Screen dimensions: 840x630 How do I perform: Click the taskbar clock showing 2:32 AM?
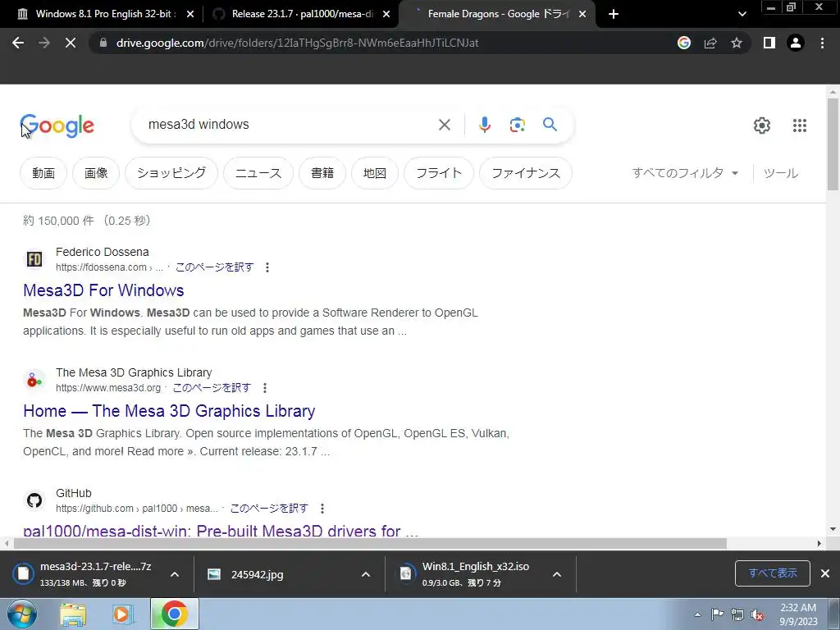coord(798,614)
